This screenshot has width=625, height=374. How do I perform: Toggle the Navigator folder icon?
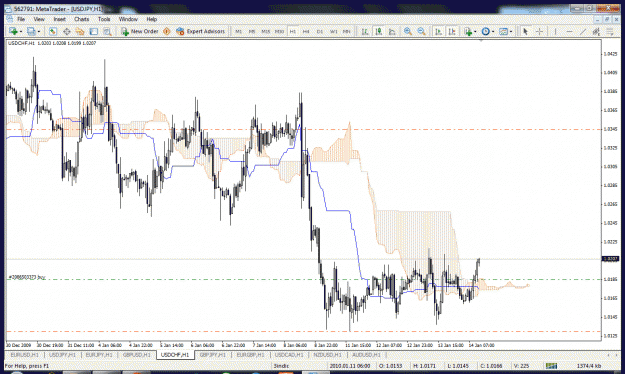80,31
